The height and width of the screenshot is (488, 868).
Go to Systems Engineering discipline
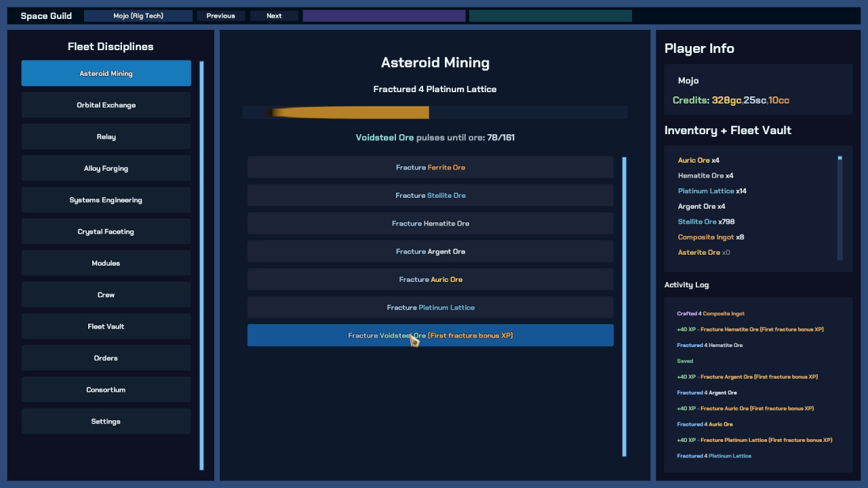click(x=106, y=200)
